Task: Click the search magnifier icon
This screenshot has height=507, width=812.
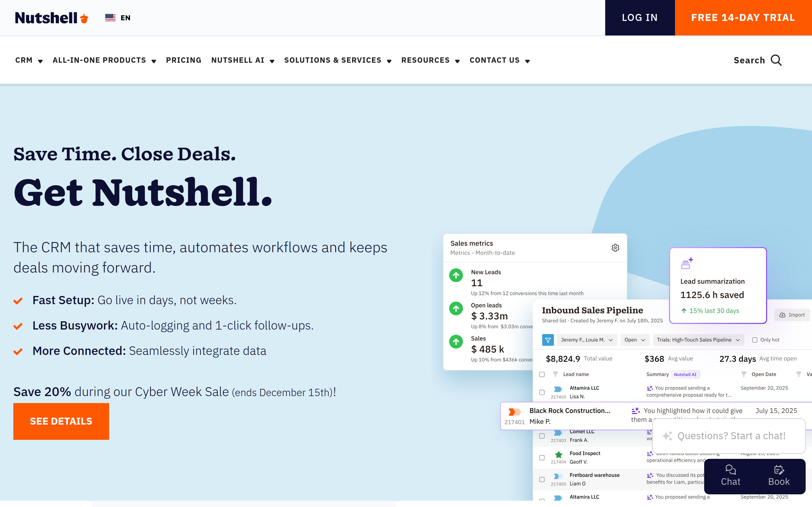Action: point(776,60)
